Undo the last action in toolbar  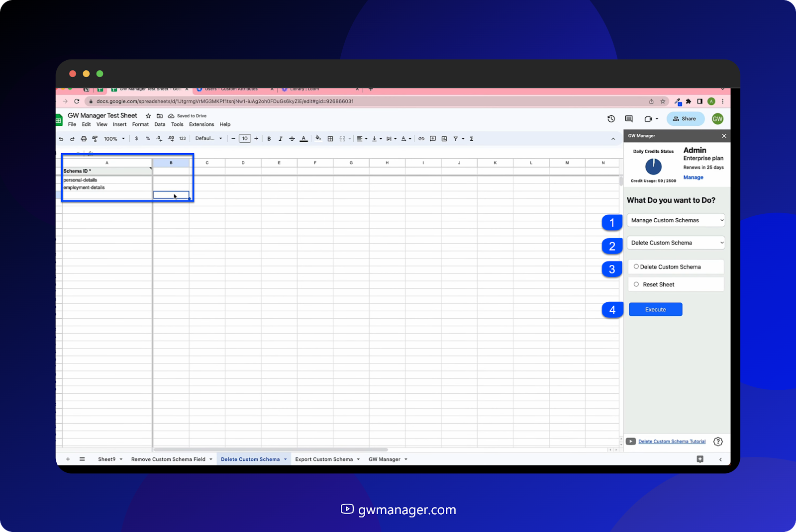(61, 139)
